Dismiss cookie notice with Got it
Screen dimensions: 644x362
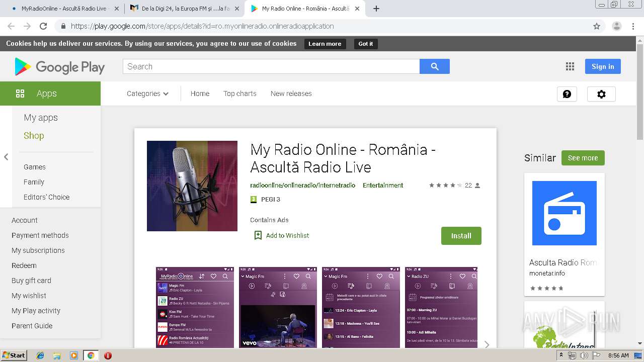point(366,44)
